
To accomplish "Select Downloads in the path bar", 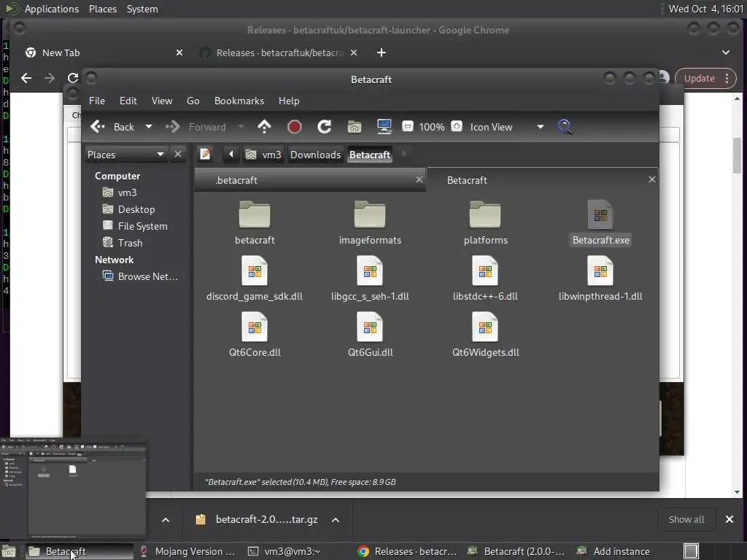I will [x=315, y=155].
